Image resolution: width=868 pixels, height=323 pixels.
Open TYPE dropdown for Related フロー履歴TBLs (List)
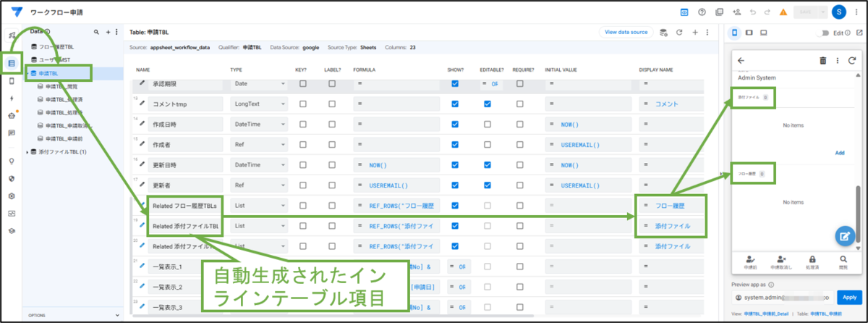pyautogui.click(x=259, y=206)
